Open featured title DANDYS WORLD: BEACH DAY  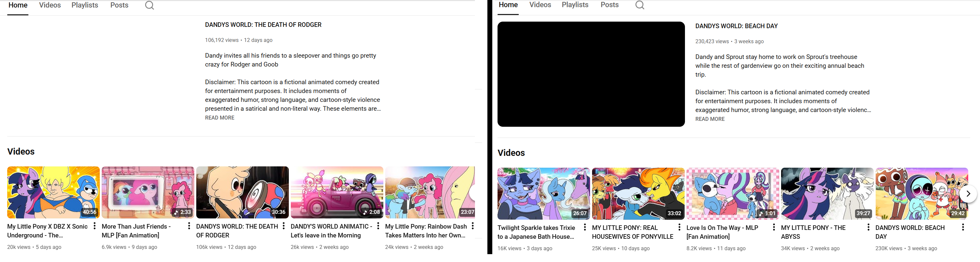(737, 26)
